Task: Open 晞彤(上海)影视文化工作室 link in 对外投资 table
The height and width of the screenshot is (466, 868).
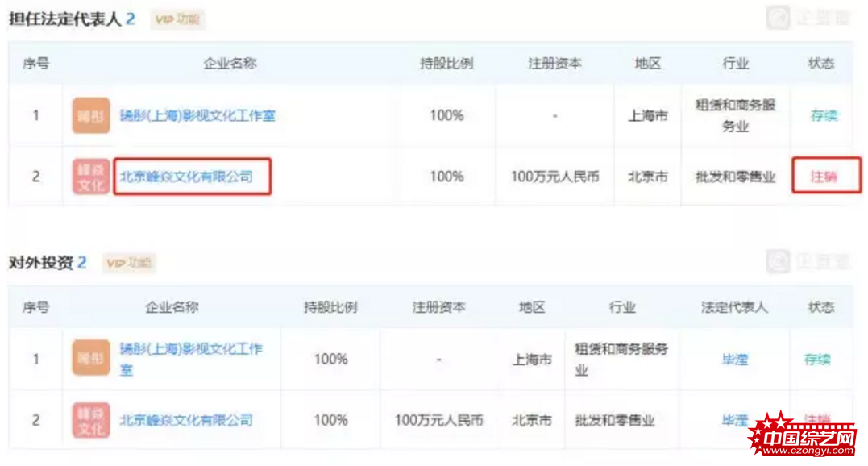Action: (192, 359)
